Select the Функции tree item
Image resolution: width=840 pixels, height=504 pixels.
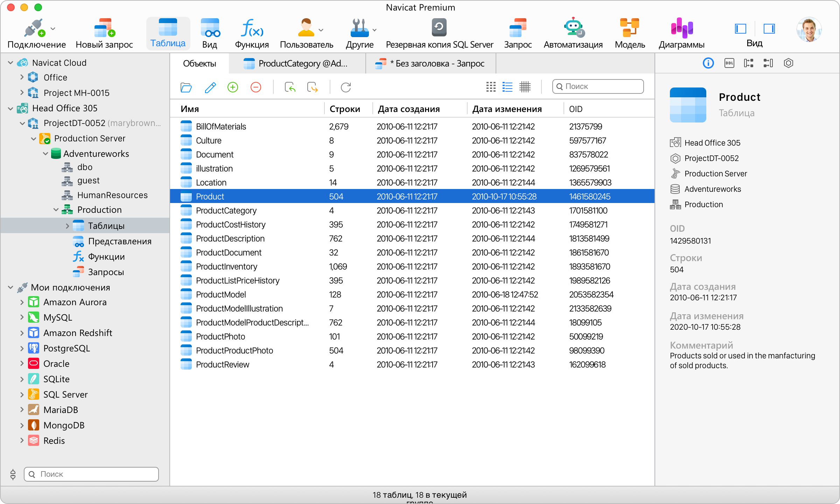click(x=106, y=257)
